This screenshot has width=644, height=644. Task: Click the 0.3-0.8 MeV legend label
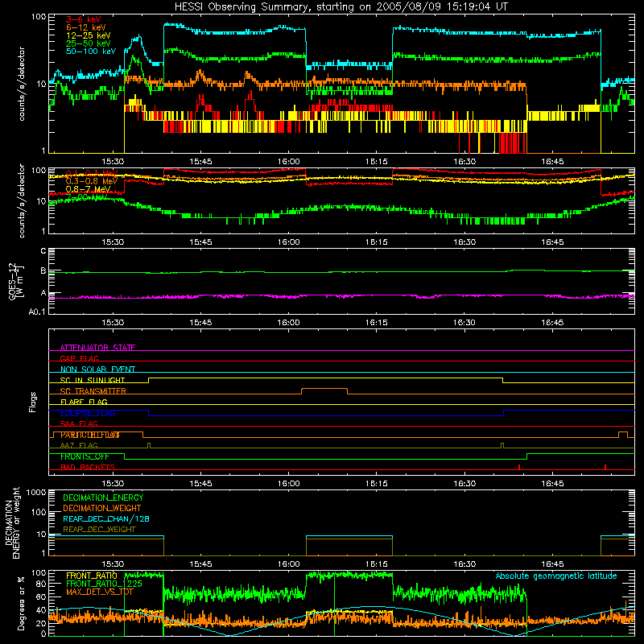(92, 181)
